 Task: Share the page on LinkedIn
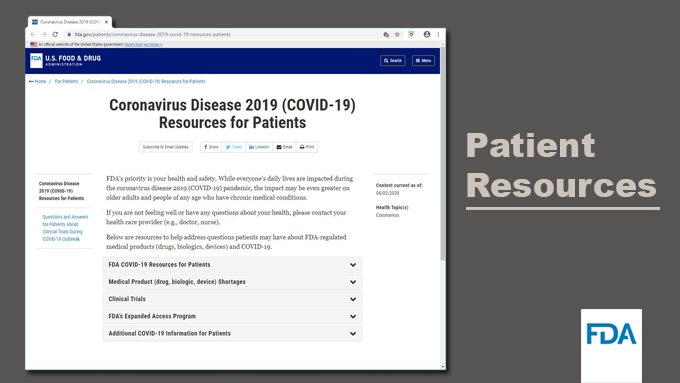click(x=259, y=147)
